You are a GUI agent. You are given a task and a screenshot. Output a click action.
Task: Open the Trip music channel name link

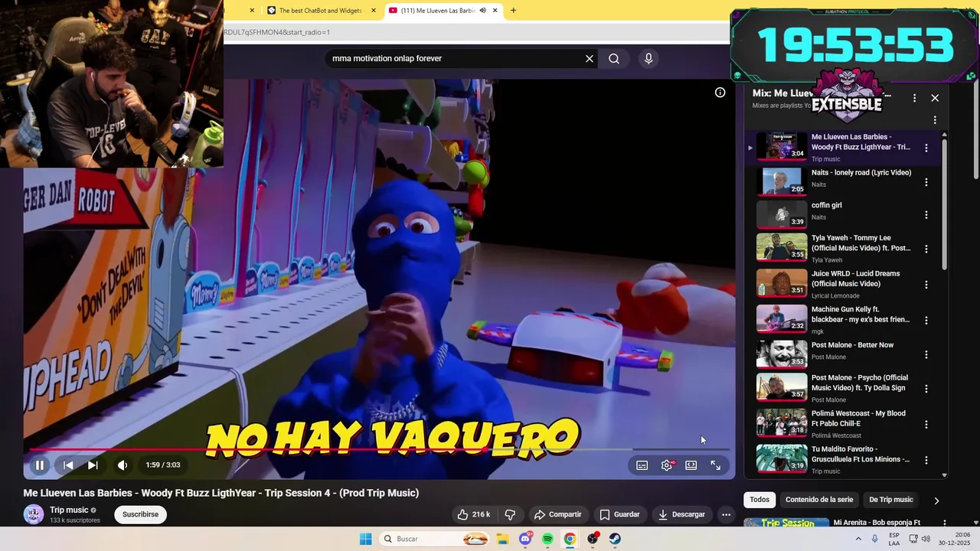pos(69,510)
